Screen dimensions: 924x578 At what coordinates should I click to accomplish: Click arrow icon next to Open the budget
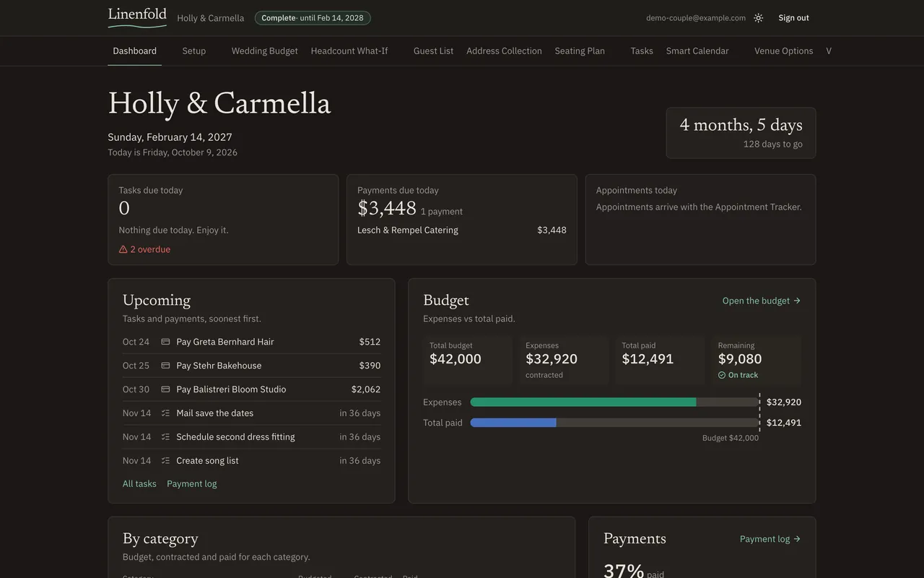coord(797,301)
